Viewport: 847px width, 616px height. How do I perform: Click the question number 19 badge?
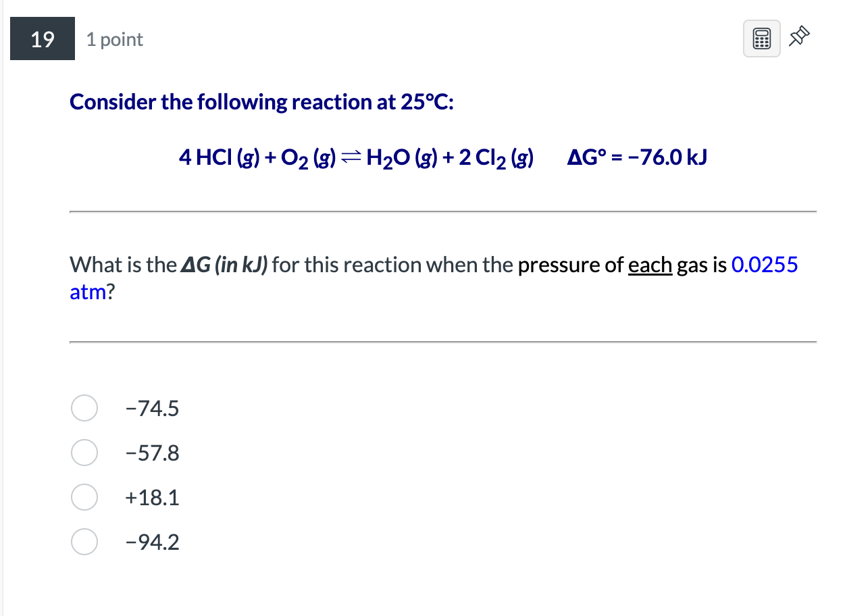click(x=42, y=38)
